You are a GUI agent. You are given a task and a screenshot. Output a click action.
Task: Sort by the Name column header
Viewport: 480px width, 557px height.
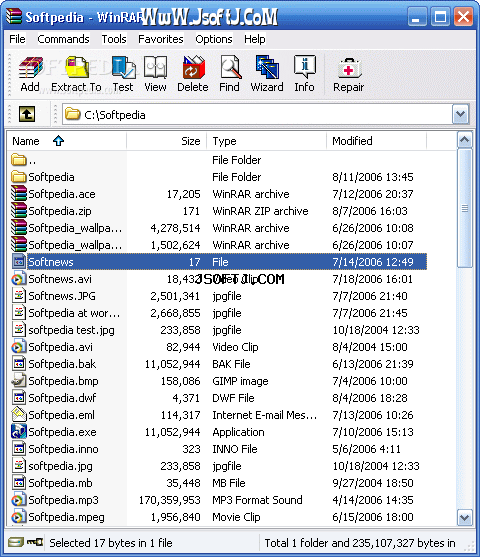(x=67, y=141)
